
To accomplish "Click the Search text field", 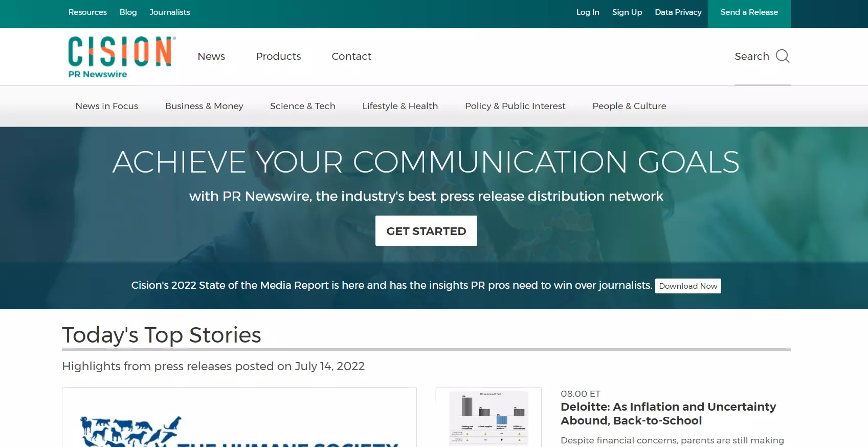I will (x=752, y=56).
